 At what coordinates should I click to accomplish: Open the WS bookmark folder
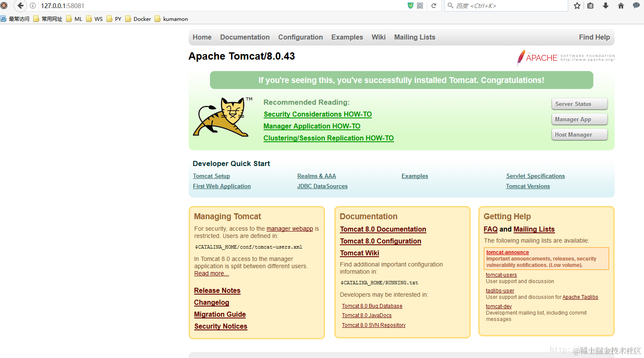click(94, 19)
